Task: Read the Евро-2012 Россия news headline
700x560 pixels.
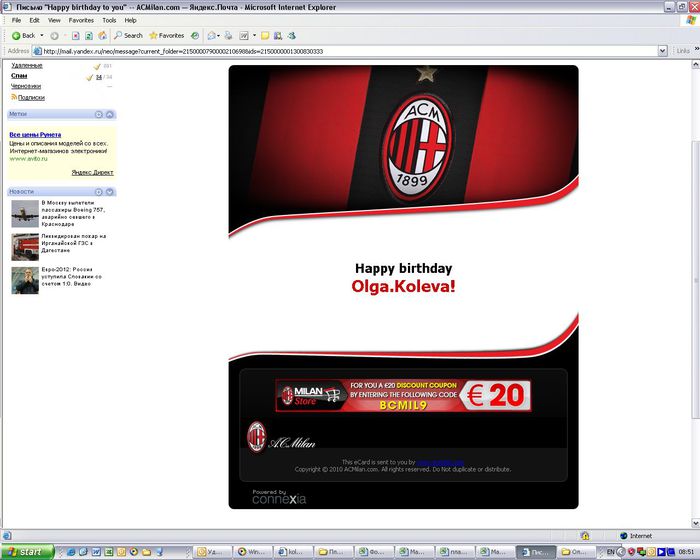Action: click(x=71, y=276)
